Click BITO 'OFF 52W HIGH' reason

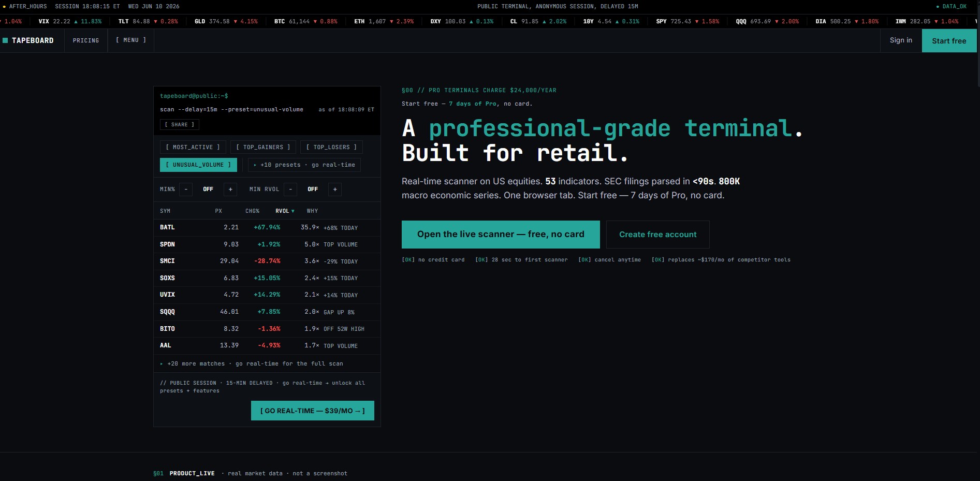pos(344,329)
